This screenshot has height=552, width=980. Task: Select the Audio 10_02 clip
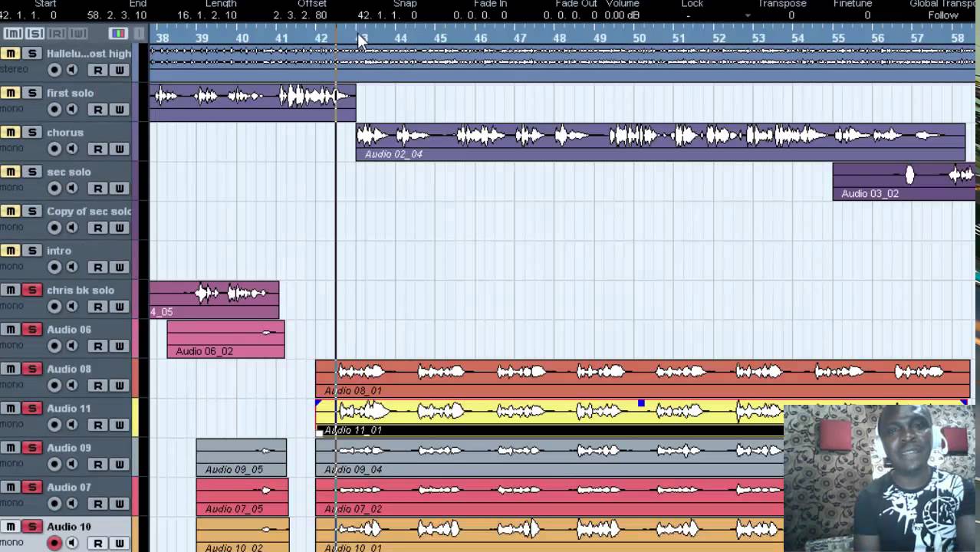click(x=243, y=535)
